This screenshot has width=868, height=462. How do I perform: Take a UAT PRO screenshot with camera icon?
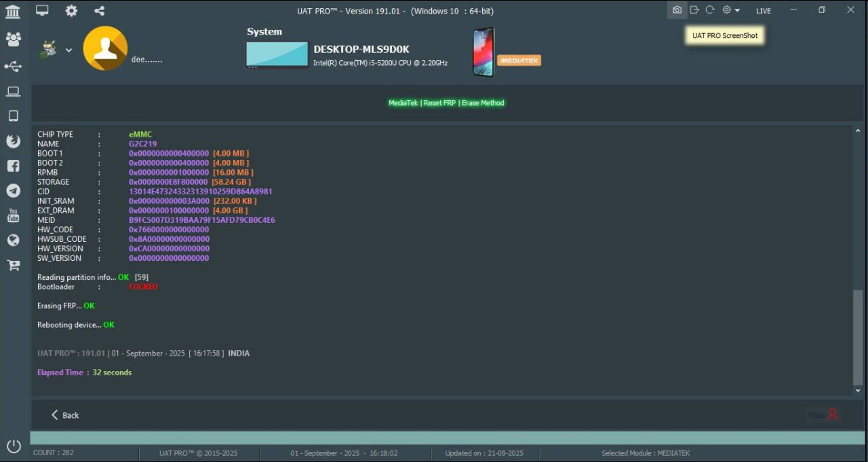[677, 10]
